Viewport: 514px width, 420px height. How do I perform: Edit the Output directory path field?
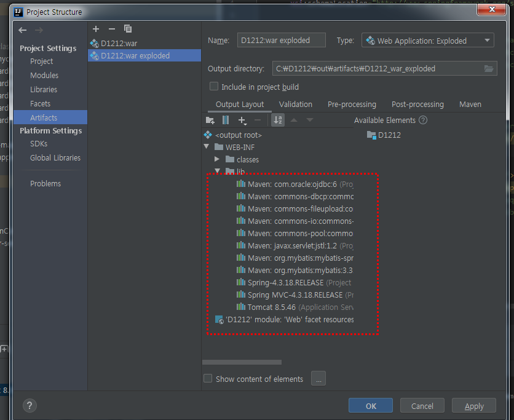pyautogui.click(x=378, y=68)
